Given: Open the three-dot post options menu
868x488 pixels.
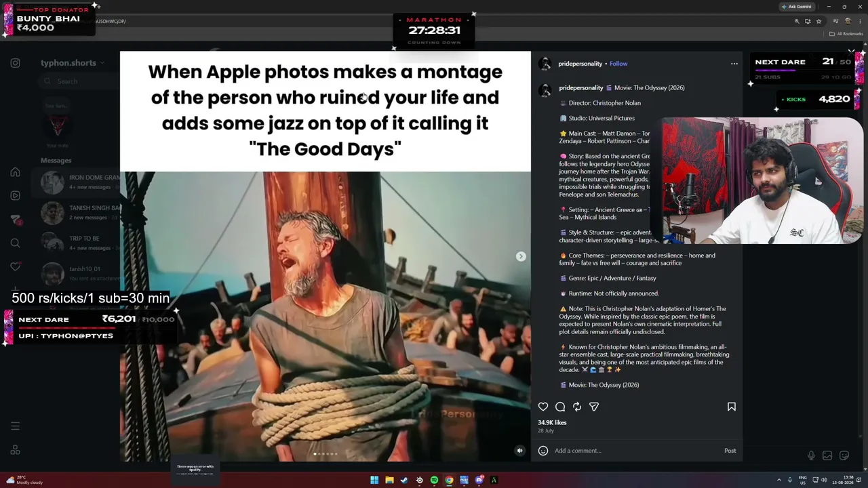Looking at the screenshot, I should [734, 64].
